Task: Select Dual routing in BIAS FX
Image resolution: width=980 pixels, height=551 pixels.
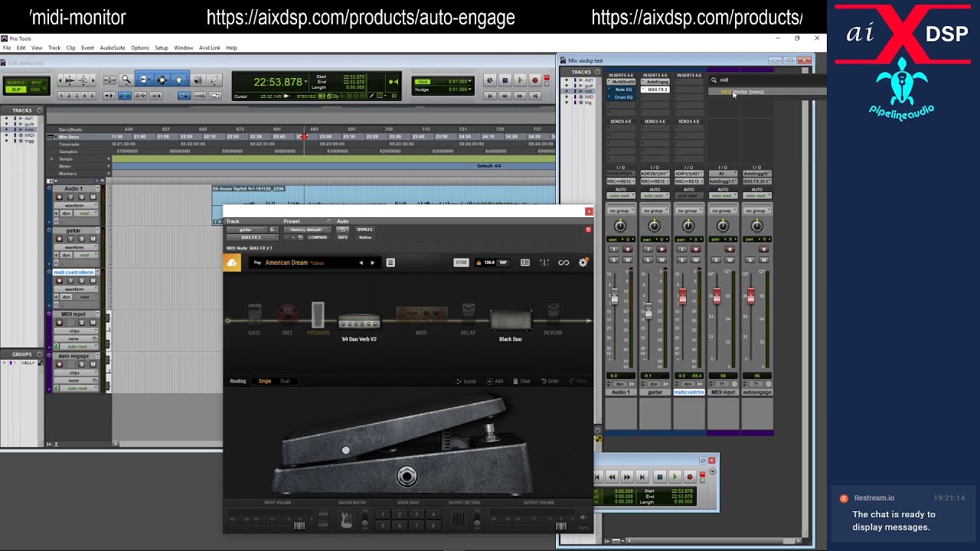Action: 285,381
